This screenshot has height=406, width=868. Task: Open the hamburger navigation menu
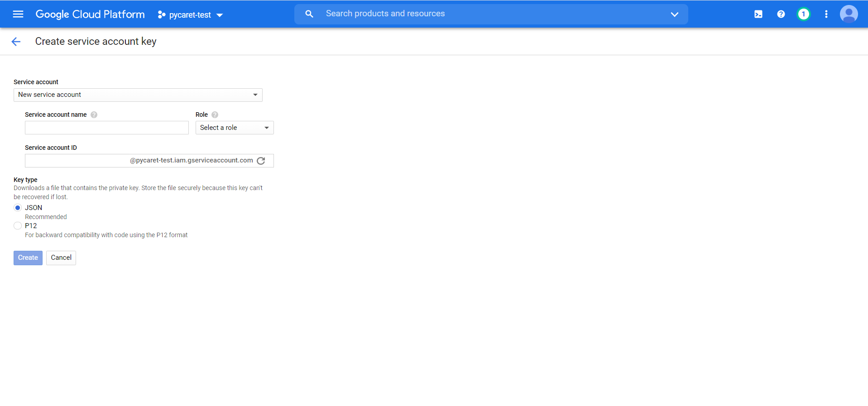coord(18,14)
